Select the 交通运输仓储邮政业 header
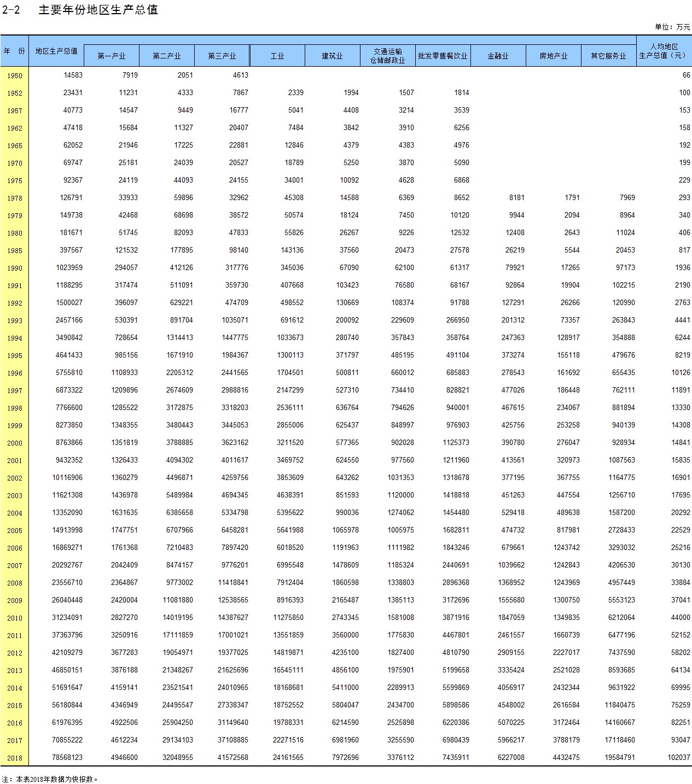This screenshot has height=784, width=692. tap(388, 56)
